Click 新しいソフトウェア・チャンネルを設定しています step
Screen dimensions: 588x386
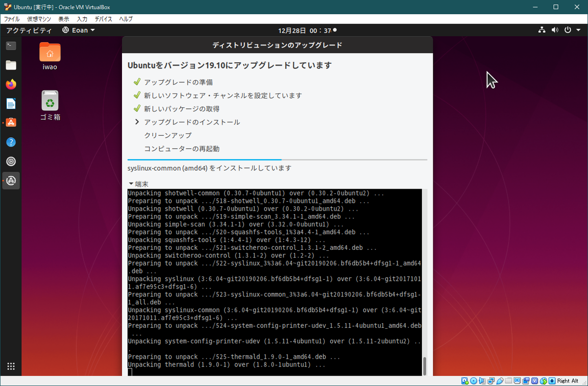point(223,96)
